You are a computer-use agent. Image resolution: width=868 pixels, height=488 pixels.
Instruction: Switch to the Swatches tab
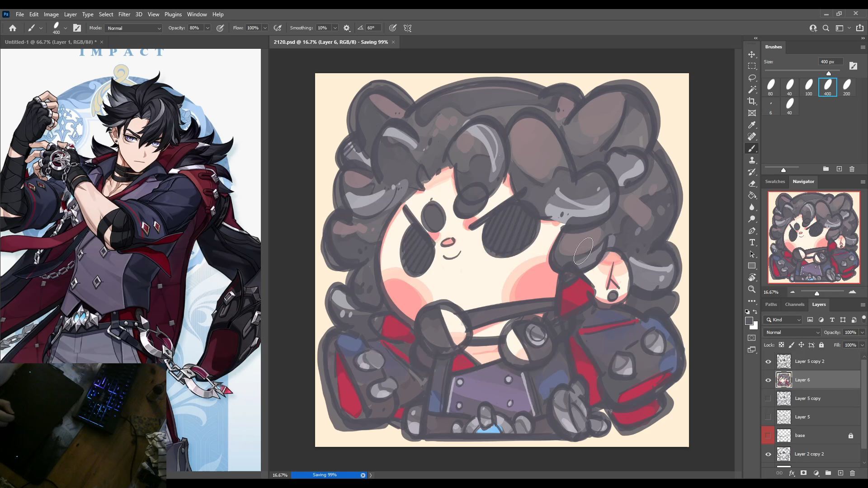[x=775, y=182]
